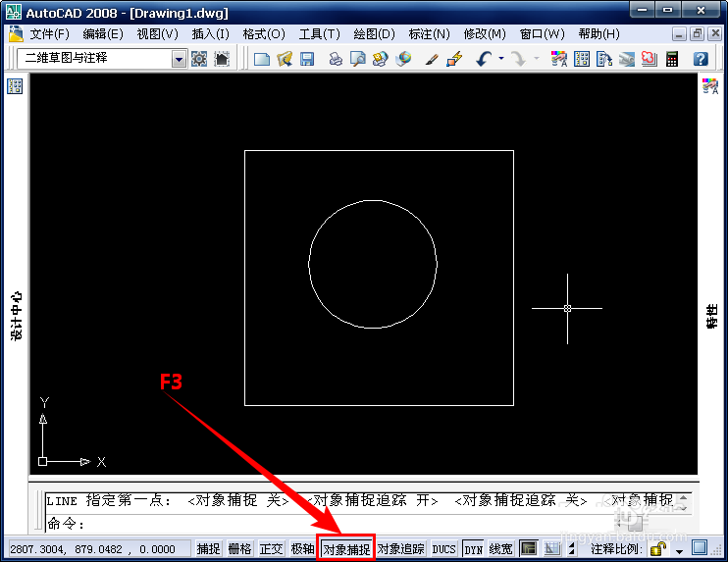Toggle 捕捉 snap mode in status bar

coord(208,549)
